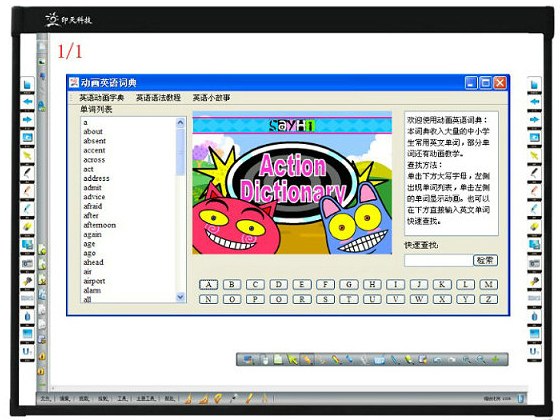Click the mouse mode icon in the floating toolbar
This screenshot has height=420, width=560.
[265, 359]
